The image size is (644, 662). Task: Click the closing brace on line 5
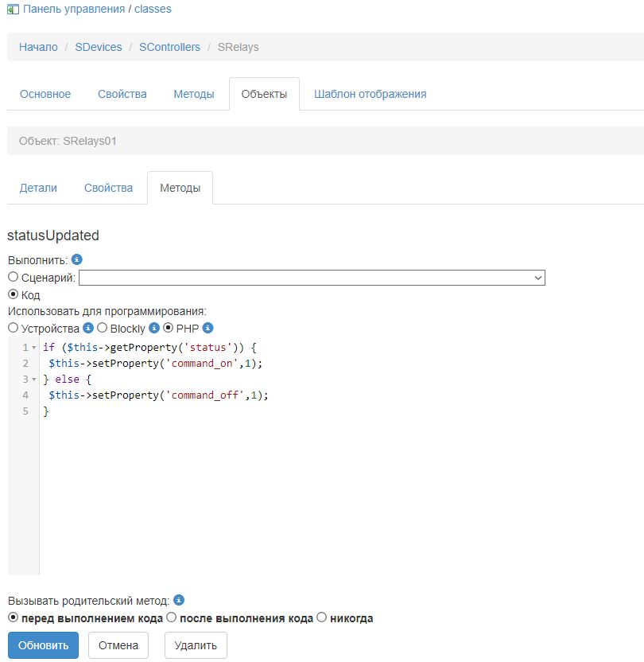pos(46,411)
